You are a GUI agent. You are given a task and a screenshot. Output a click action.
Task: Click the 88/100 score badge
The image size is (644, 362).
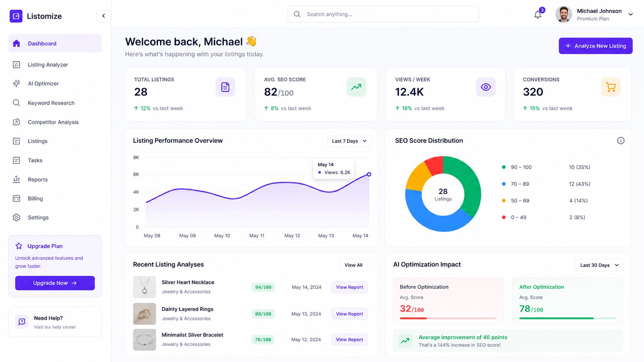263,314
